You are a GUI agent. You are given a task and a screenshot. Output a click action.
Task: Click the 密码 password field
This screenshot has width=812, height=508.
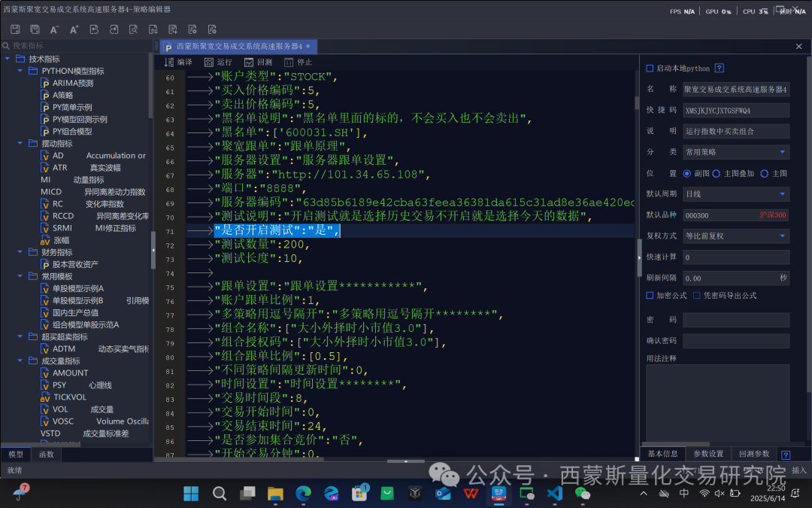click(736, 320)
